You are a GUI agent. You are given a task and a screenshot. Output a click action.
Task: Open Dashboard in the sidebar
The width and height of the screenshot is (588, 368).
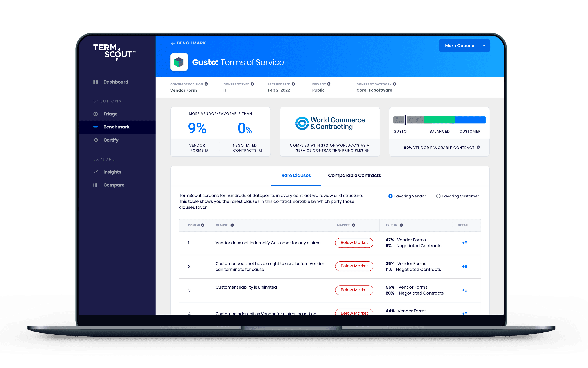tap(116, 82)
